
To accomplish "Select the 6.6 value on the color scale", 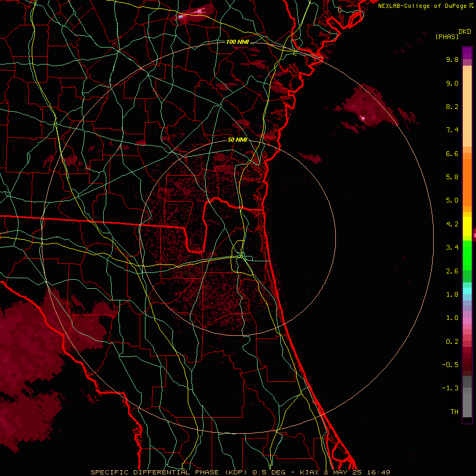I will tap(452, 153).
